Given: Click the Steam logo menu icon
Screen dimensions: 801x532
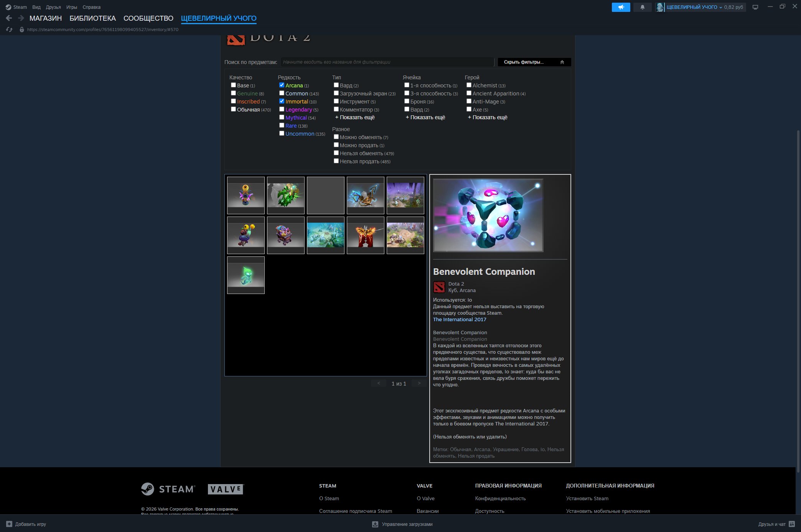Looking at the screenshot, I should coord(8,7).
